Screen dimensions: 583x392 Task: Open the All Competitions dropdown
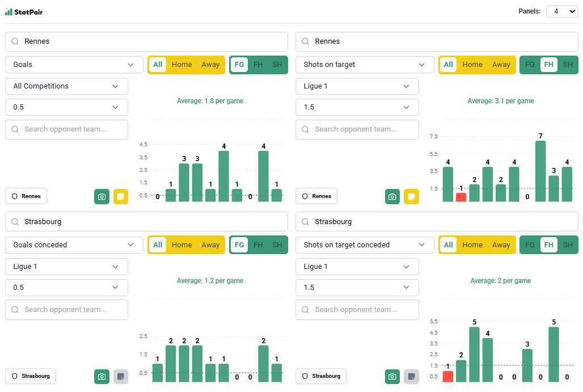pos(66,86)
